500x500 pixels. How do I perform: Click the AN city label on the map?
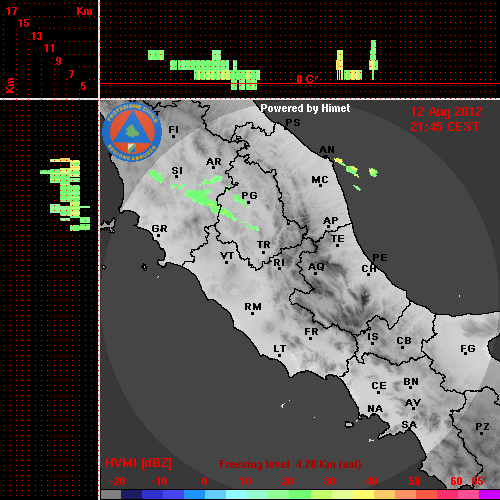[x=327, y=150]
